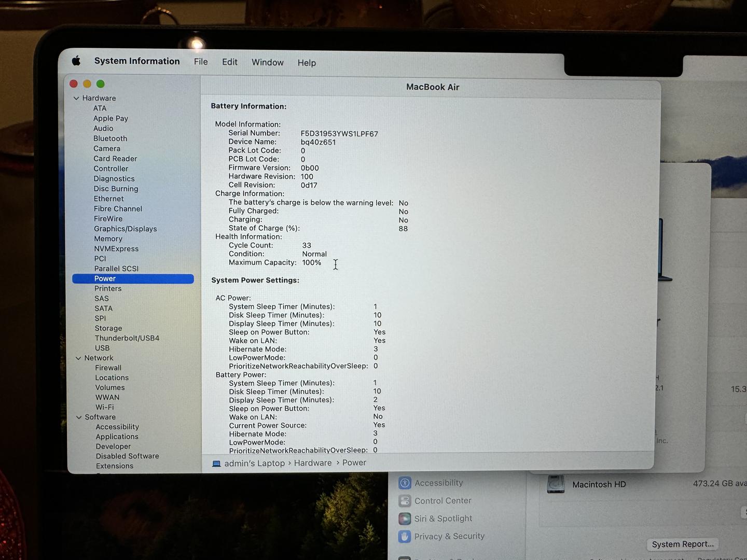Viewport: 747px width, 560px height.
Task: Open the Apple menu logo
Action: [76, 61]
